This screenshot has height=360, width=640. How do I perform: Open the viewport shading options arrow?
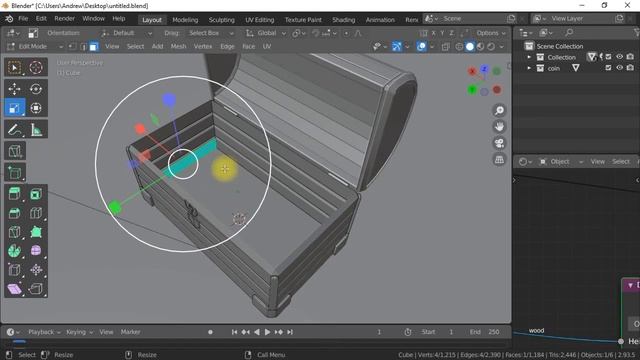coord(502,47)
